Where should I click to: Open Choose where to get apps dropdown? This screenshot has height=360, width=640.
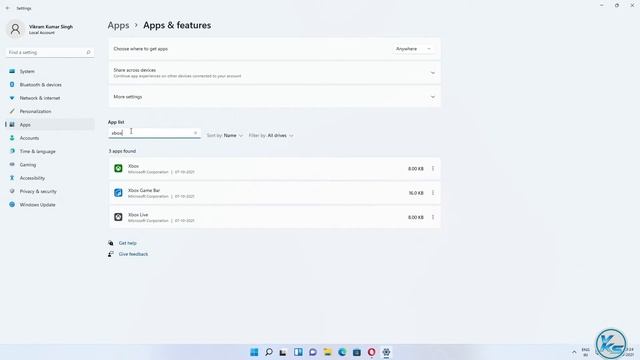tap(413, 49)
